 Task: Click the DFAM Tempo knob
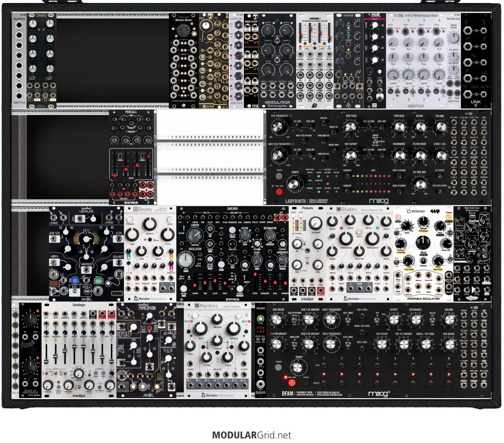(298, 367)
